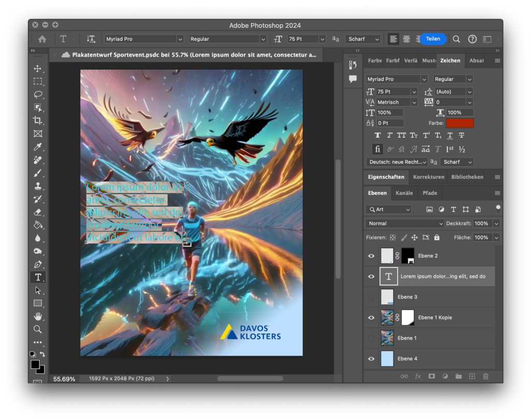The image size is (531, 420).
Task: Select the Zoom tool
Action: [x=38, y=329]
